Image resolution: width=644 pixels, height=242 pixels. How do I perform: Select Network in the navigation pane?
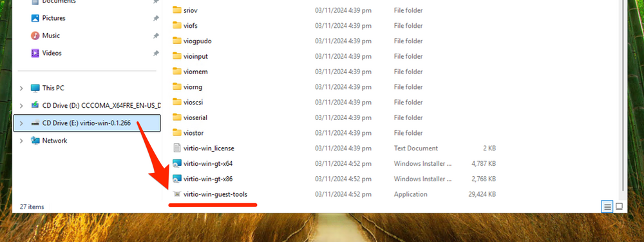[x=55, y=141]
